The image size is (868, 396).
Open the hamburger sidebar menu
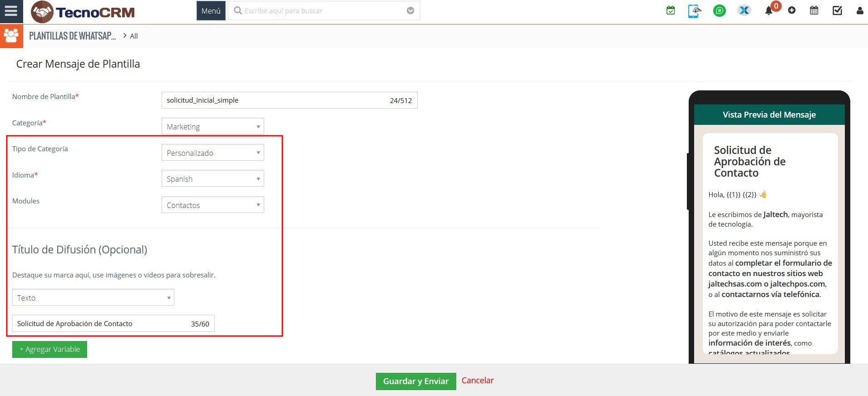(x=11, y=11)
